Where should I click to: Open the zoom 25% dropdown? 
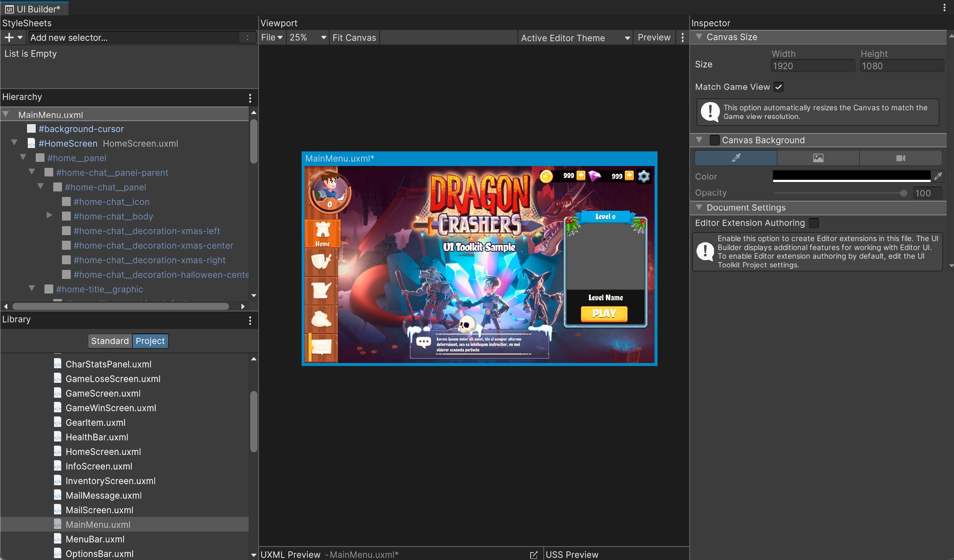tap(308, 37)
